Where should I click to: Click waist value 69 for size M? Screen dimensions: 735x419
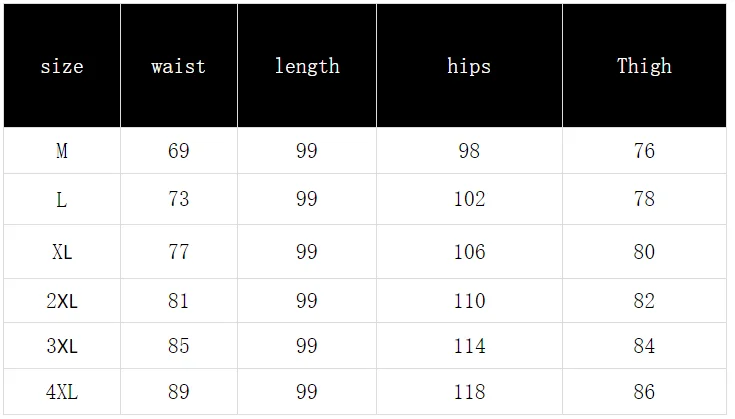[178, 151]
